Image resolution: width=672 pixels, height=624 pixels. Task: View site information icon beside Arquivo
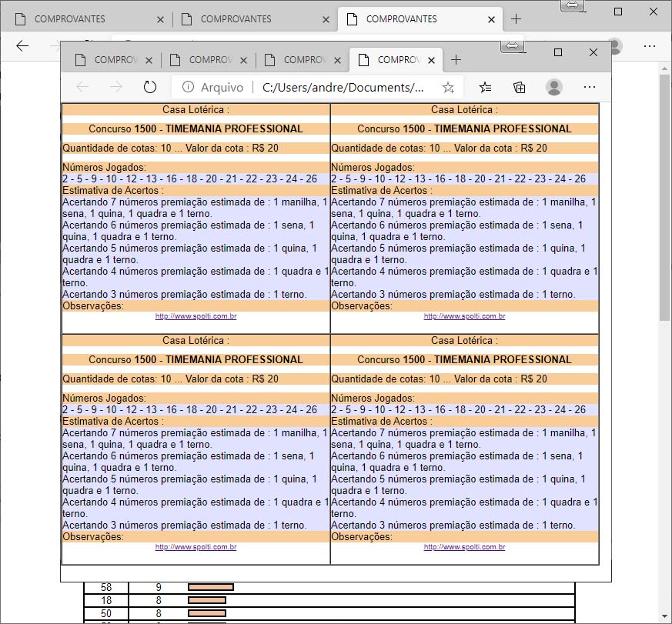click(x=188, y=87)
